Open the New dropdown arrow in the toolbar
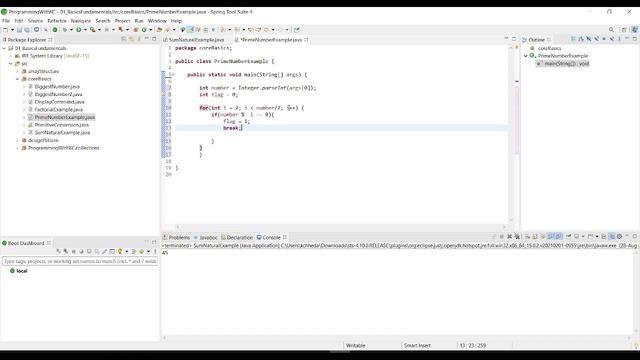The width and height of the screenshot is (640, 360). click(x=12, y=30)
